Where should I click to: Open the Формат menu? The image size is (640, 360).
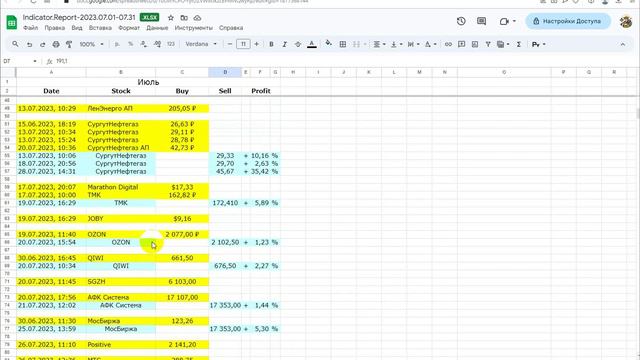[x=129, y=28]
